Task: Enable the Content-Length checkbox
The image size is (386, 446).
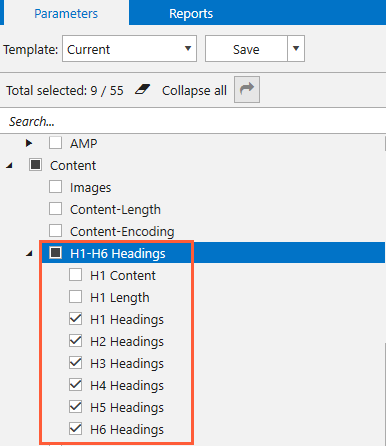Action: pyautogui.click(x=55, y=209)
